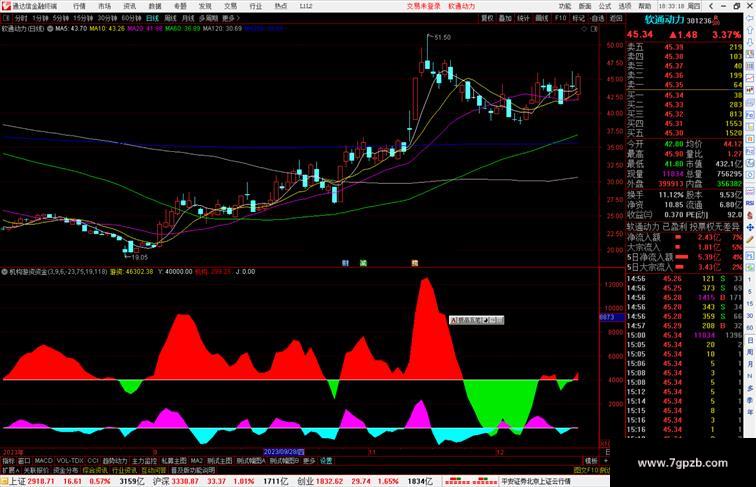Open the 市场 menu
The image size is (756, 487).
point(104,6)
